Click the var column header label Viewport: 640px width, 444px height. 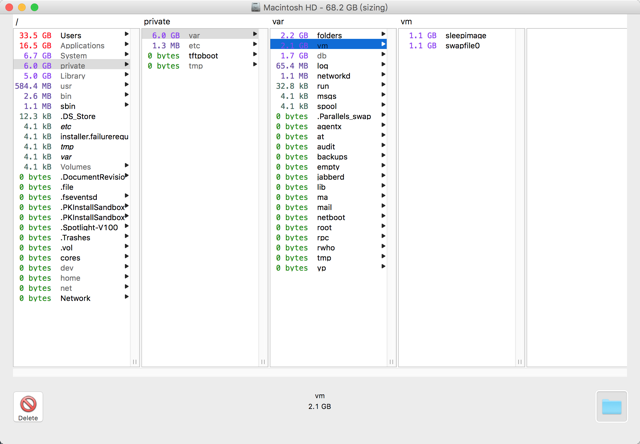tap(278, 22)
